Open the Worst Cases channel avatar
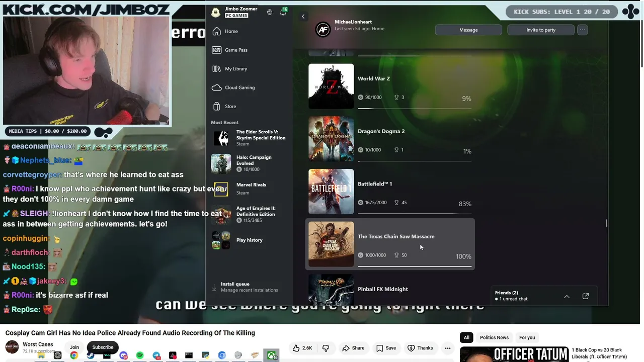Viewport: 644px width, 362px height. [x=12, y=347]
